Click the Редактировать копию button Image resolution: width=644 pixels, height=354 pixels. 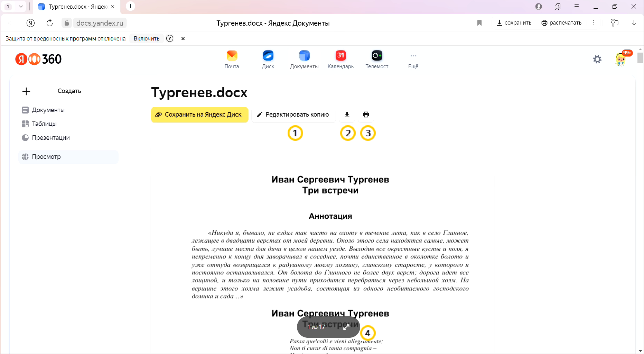(x=293, y=115)
